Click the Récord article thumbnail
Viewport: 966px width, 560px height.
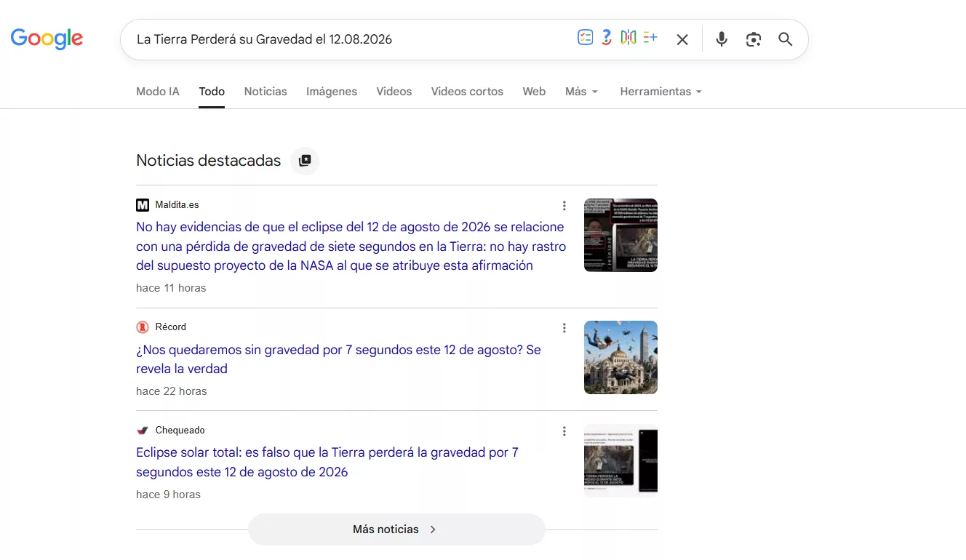tap(620, 358)
